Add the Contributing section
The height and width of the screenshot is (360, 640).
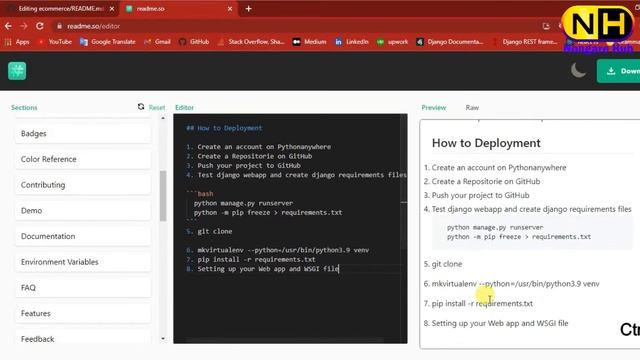tap(83, 185)
